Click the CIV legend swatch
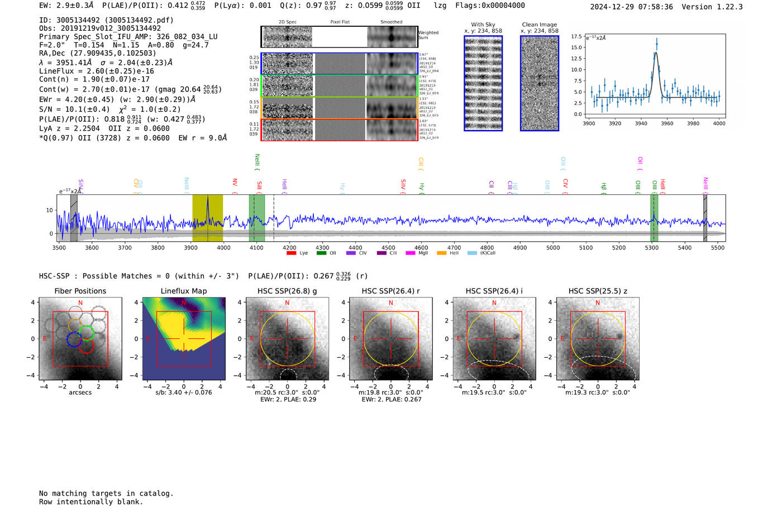Image resolution: width=782 pixels, height=532 pixels. pos(351,253)
